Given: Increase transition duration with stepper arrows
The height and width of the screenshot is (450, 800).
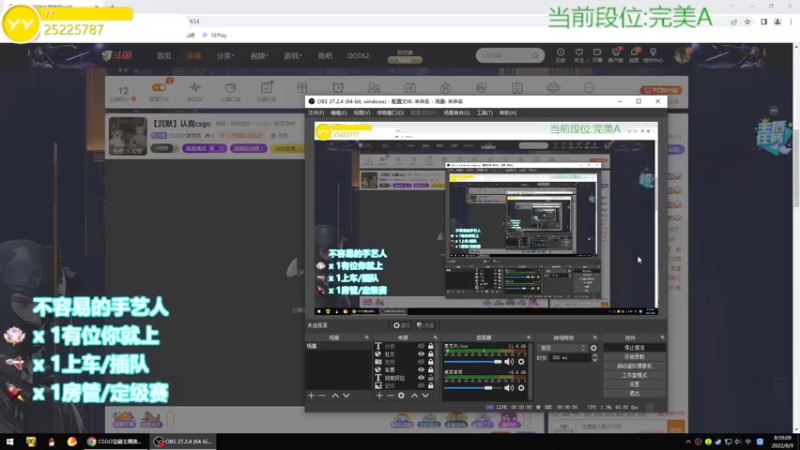Looking at the screenshot, I should point(594,356).
